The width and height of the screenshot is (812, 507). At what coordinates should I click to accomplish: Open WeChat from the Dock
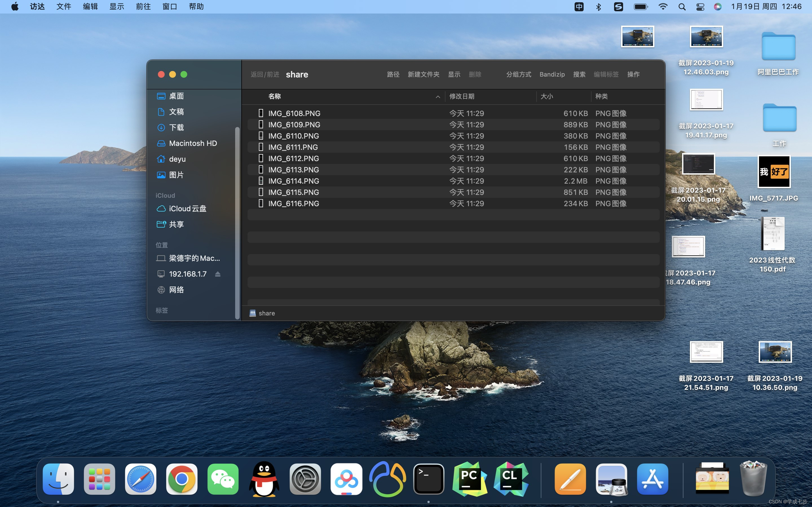coord(223,479)
